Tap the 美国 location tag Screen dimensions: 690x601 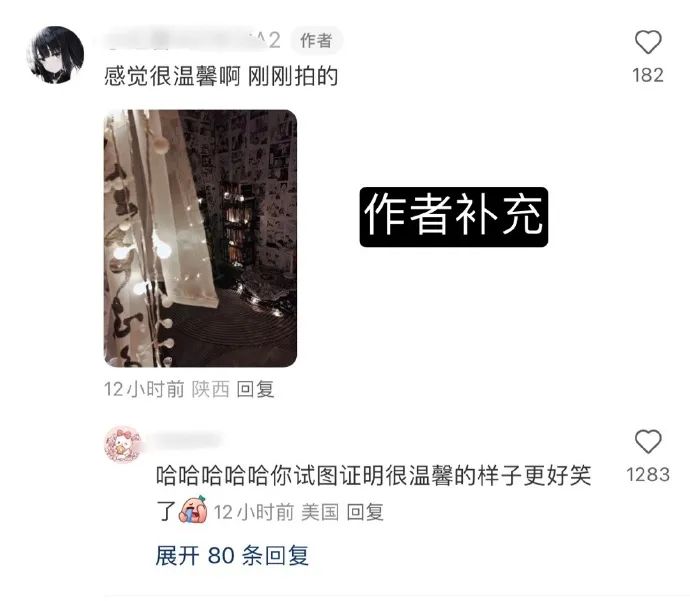[320, 512]
